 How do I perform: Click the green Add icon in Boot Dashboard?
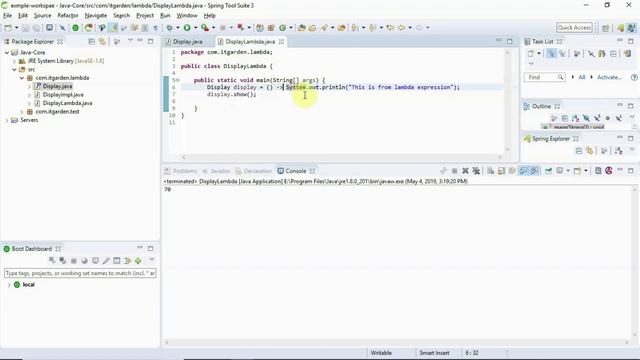pos(138,260)
